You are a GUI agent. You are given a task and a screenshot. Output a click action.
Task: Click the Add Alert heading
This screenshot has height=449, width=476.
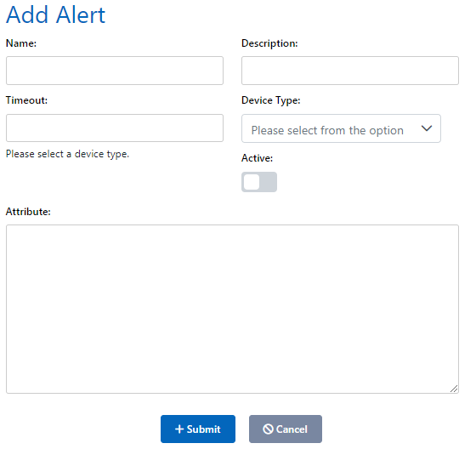pos(55,14)
